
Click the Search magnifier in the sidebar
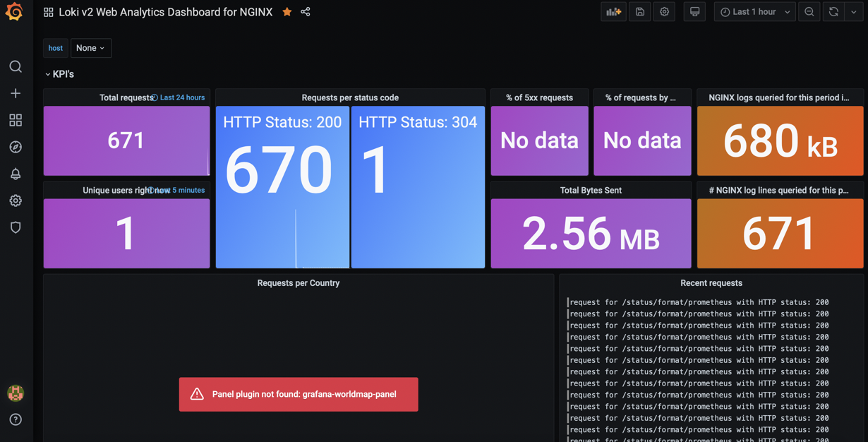(16, 66)
